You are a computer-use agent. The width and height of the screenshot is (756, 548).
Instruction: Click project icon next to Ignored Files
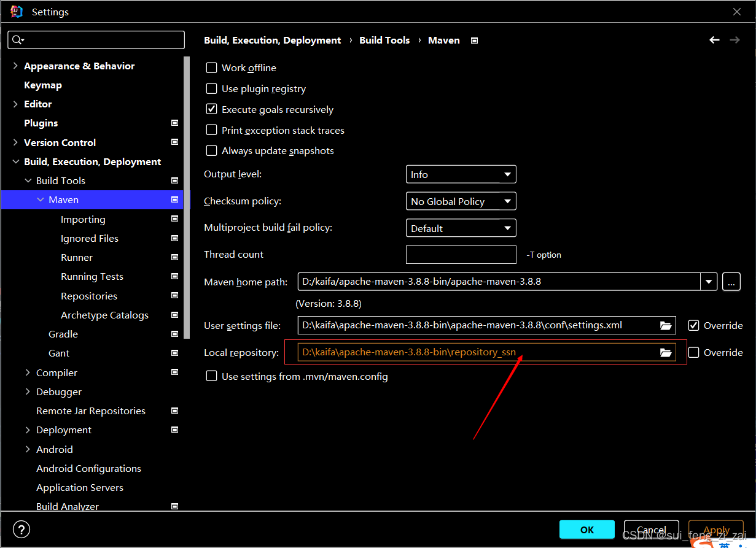[x=174, y=238]
